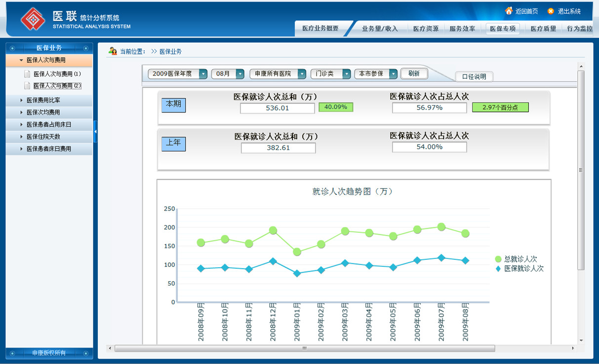Click the users icon next to 当前位置
The height and width of the screenshot is (364, 599).
click(113, 51)
